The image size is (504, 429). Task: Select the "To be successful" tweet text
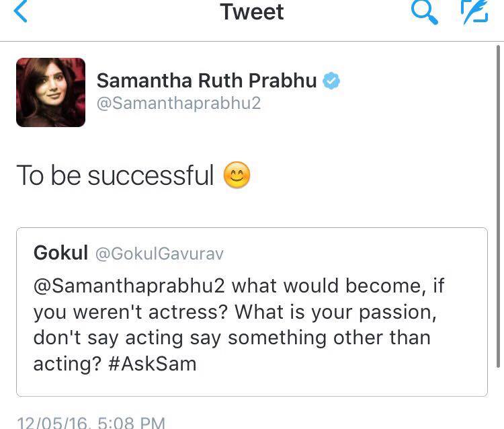click(x=115, y=175)
